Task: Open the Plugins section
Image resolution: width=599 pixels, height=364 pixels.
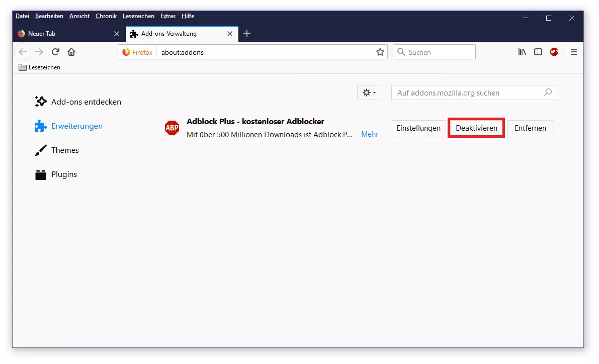Action: (56, 174)
